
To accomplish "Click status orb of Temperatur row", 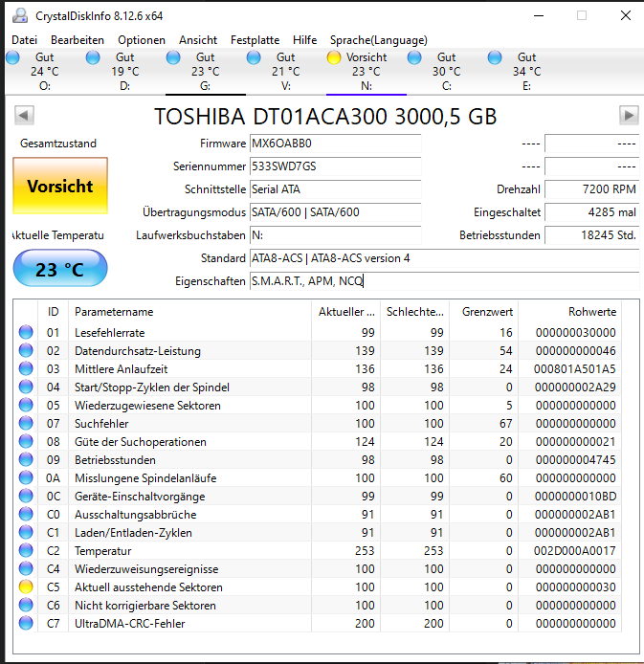I will point(26,550).
